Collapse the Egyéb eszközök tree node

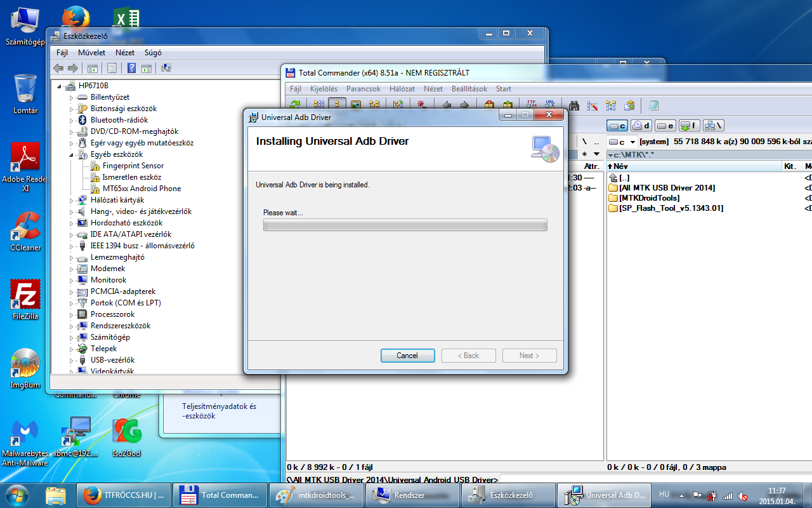pos(71,154)
